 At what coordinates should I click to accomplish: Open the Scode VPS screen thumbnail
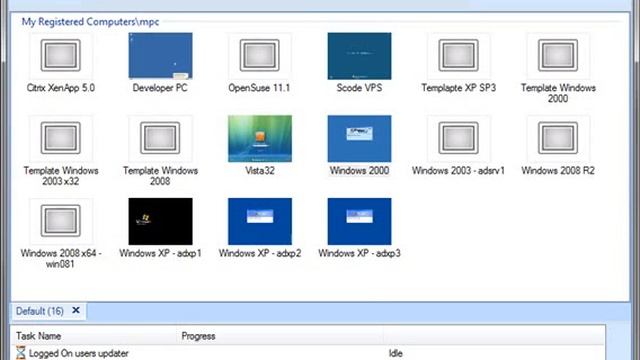pyautogui.click(x=359, y=56)
